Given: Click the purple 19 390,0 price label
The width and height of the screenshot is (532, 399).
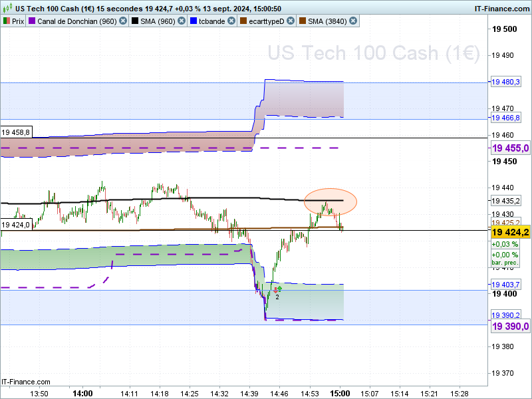Looking at the screenshot, I should click(x=511, y=326).
